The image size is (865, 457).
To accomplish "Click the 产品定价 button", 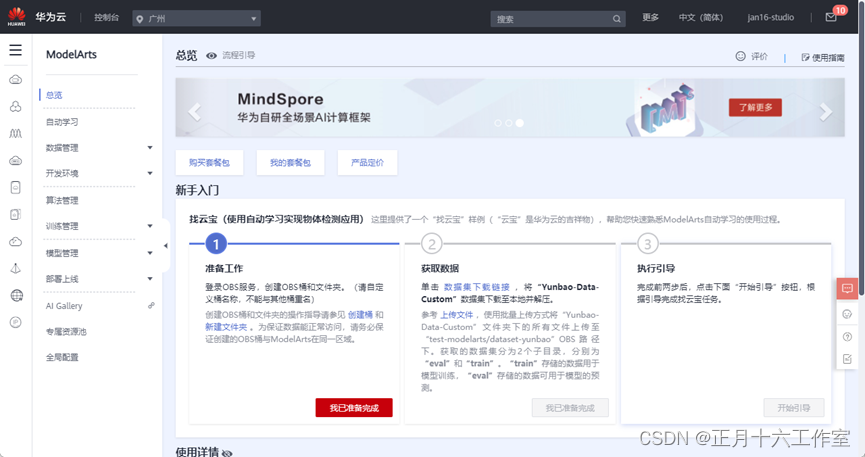I will coord(367,162).
